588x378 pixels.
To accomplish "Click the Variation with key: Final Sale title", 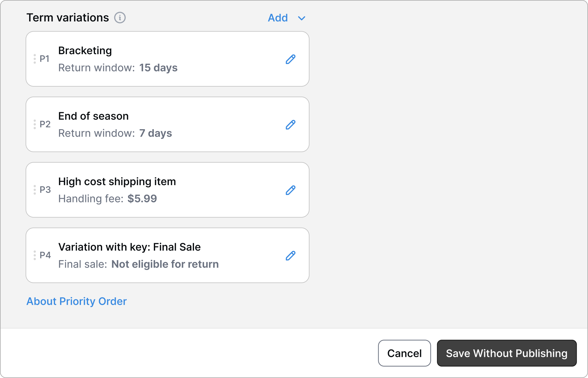I will click(x=129, y=247).
